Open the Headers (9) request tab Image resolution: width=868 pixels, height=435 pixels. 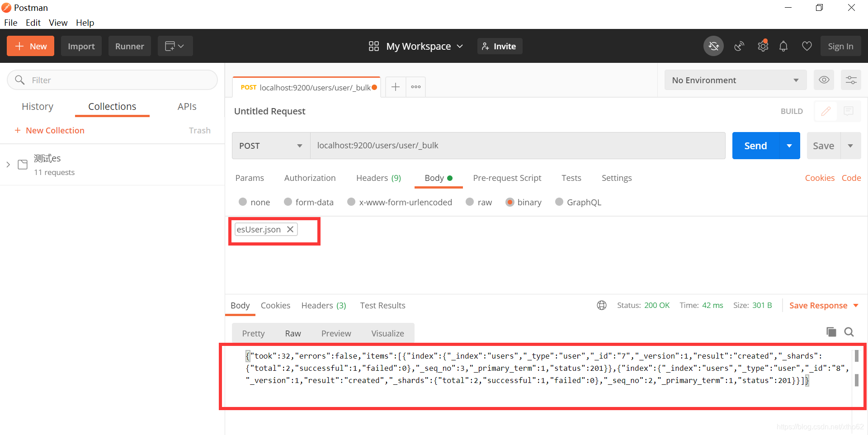(378, 178)
